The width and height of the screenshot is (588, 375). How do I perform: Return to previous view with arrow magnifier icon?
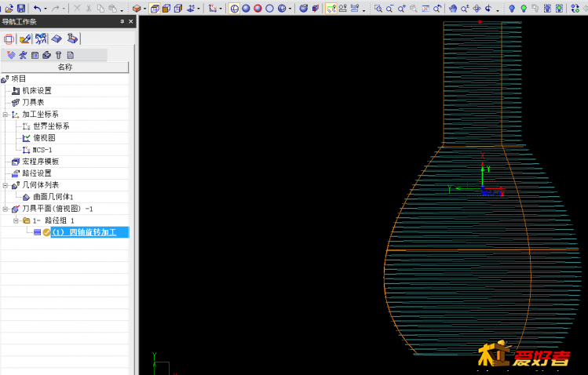(x=437, y=9)
